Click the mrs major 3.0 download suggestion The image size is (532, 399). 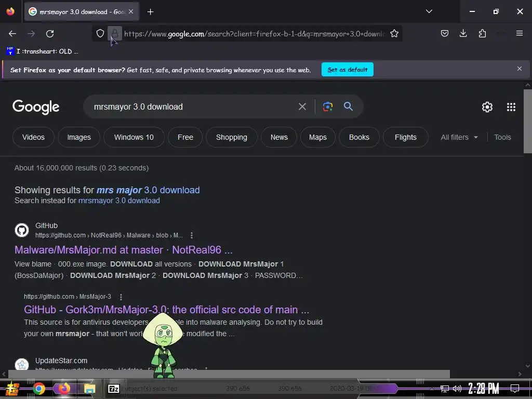[x=148, y=190]
